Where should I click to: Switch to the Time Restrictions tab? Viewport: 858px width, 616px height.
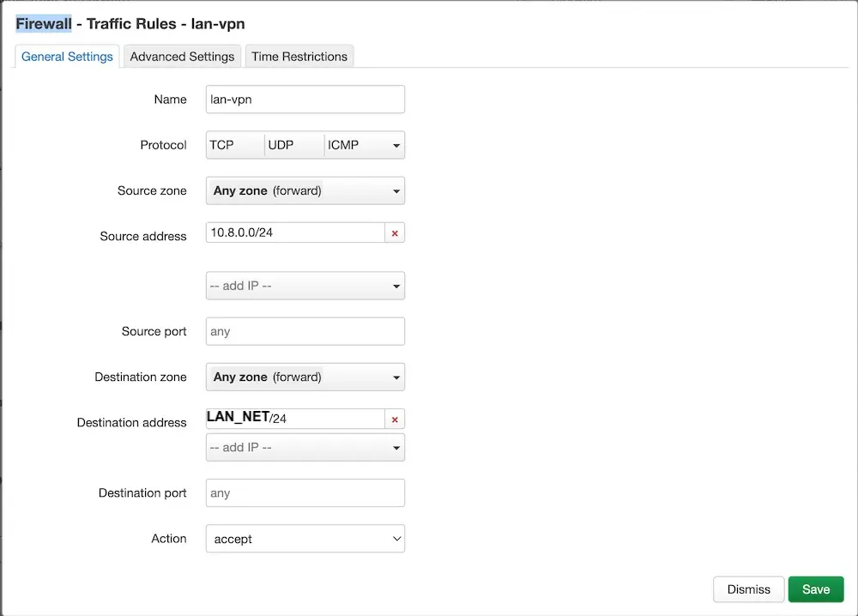299,57
